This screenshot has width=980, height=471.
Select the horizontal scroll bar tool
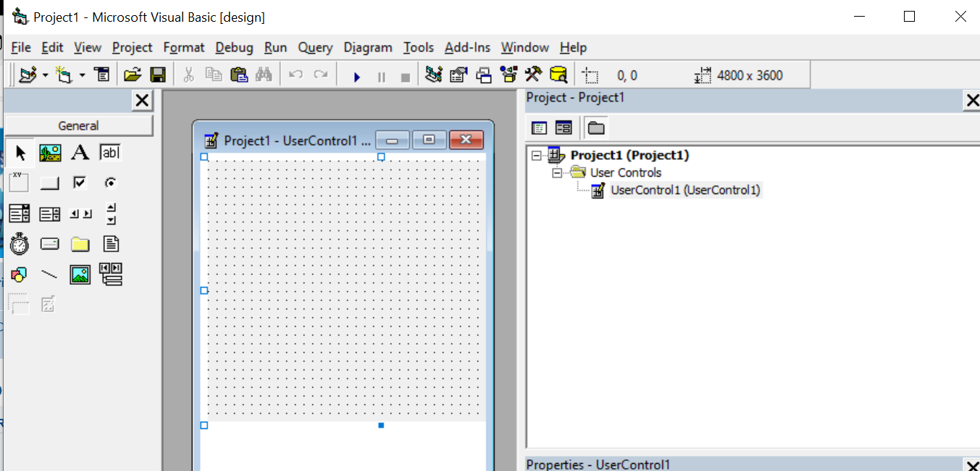(80, 214)
